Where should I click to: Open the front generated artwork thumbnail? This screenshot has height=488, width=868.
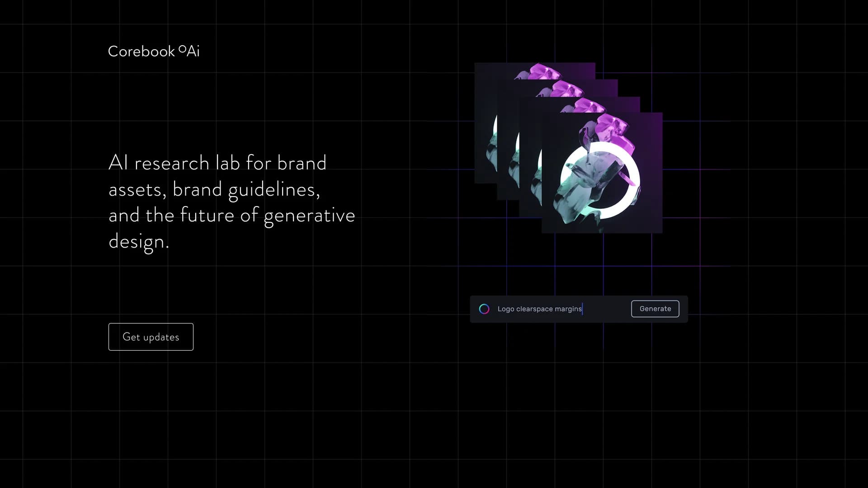click(x=602, y=173)
